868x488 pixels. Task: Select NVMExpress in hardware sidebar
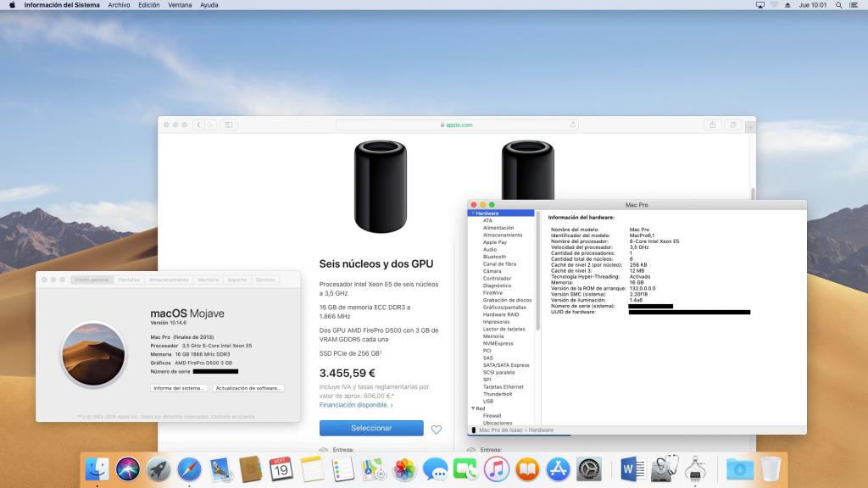[x=498, y=343]
